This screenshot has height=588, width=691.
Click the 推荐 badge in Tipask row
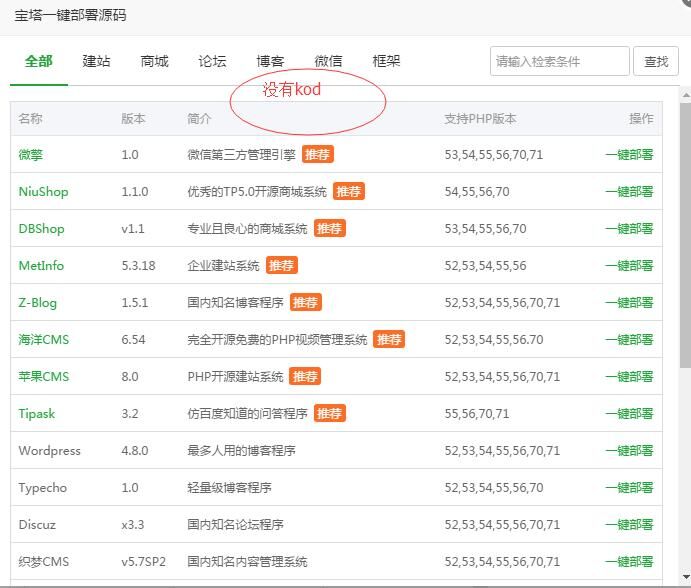(x=330, y=414)
